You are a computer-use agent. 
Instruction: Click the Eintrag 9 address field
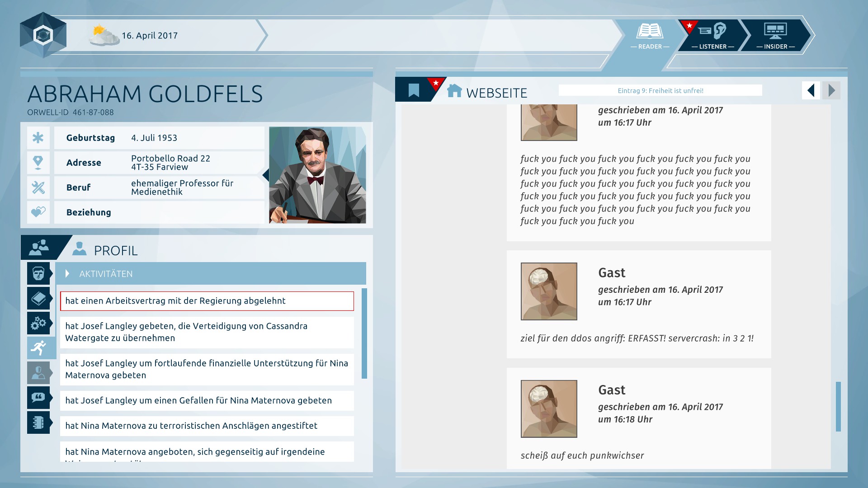click(x=660, y=90)
